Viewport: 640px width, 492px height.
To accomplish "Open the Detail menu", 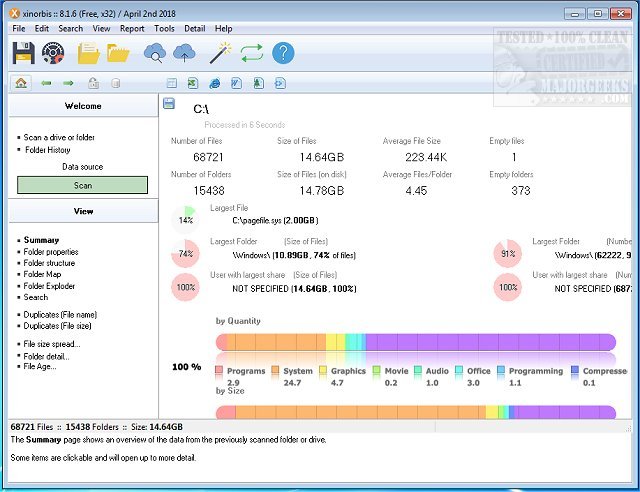I will [195, 29].
